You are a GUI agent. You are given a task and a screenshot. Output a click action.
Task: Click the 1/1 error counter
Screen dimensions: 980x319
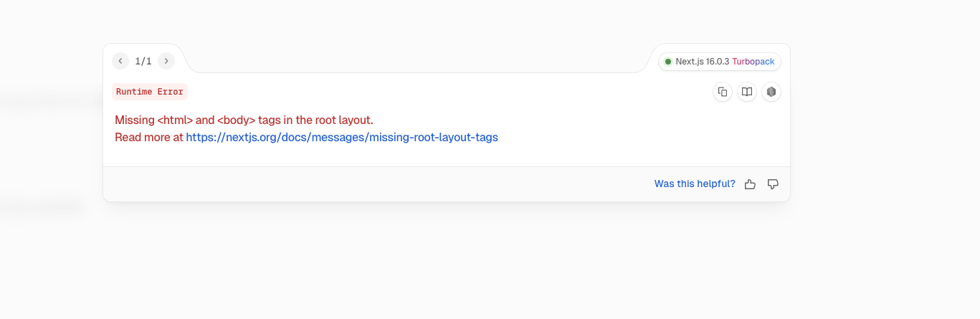pyautogui.click(x=143, y=61)
